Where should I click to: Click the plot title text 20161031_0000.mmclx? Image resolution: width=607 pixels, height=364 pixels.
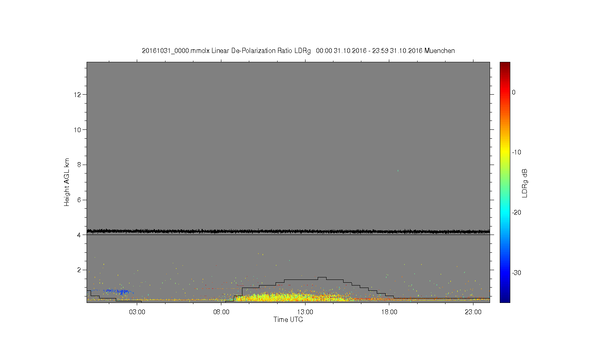point(176,51)
